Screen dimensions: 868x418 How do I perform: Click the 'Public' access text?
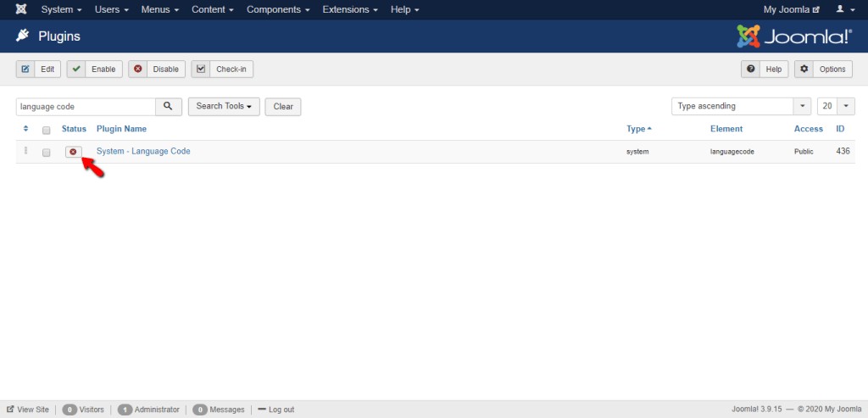(804, 152)
